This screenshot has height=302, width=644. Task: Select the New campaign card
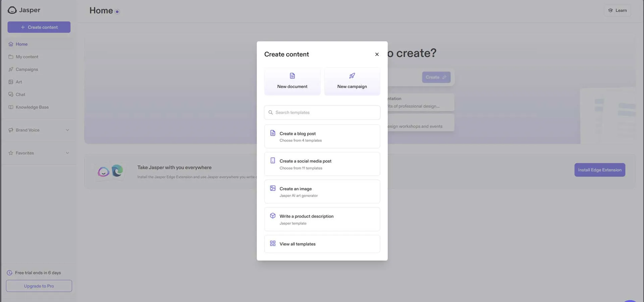click(x=352, y=81)
